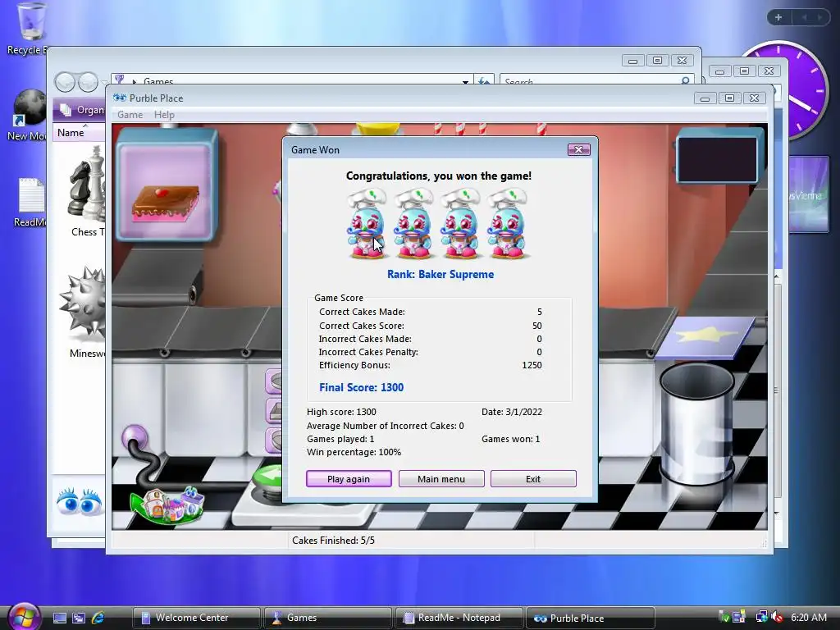The image size is (840, 630).
Task: Open the Help menu in Purble Place
Action: pyautogui.click(x=164, y=115)
